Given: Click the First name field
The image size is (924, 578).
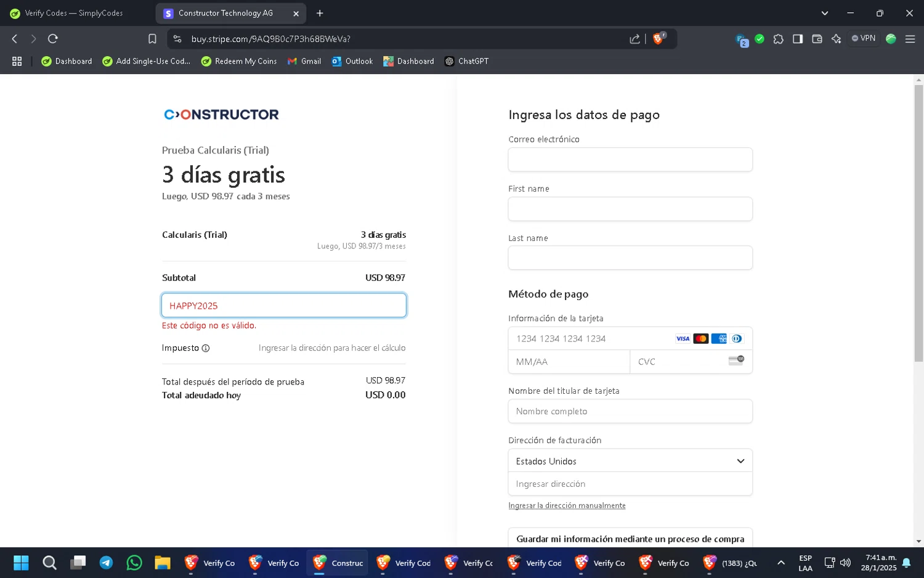Looking at the screenshot, I should [630, 209].
